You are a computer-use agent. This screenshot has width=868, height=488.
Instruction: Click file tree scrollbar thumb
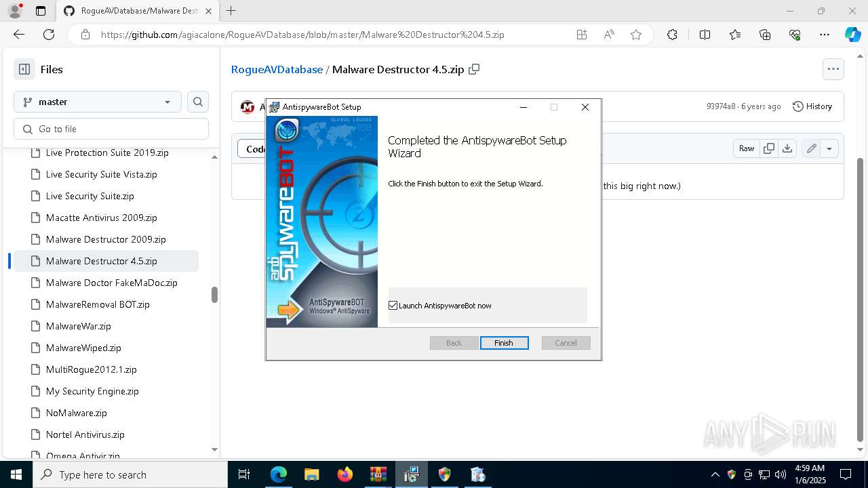point(215,294)
